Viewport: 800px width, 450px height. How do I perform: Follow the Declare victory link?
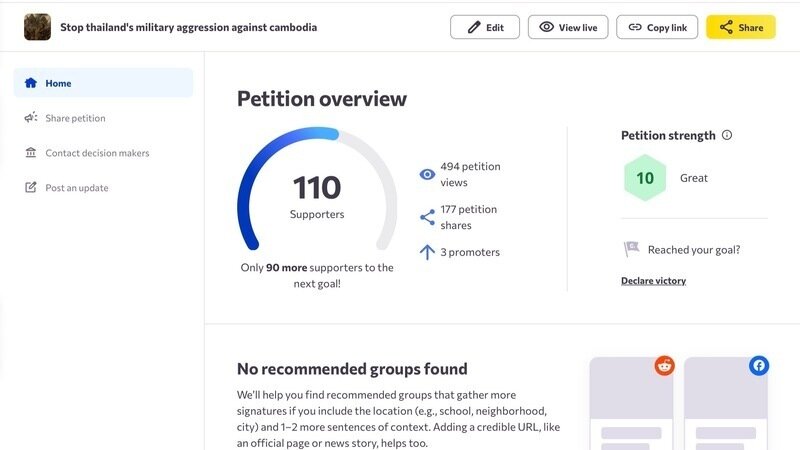pos(653,281)
